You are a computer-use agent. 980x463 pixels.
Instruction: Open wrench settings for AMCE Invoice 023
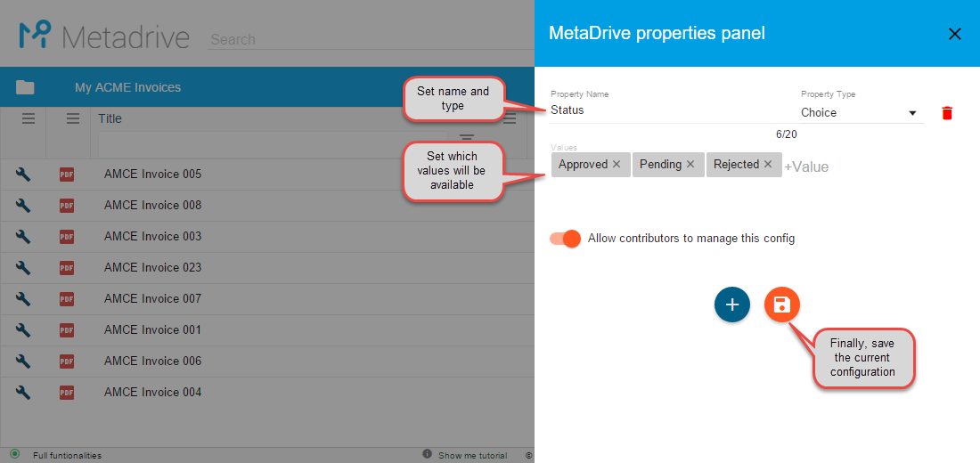pyautogui.click(x=23, y=268)
